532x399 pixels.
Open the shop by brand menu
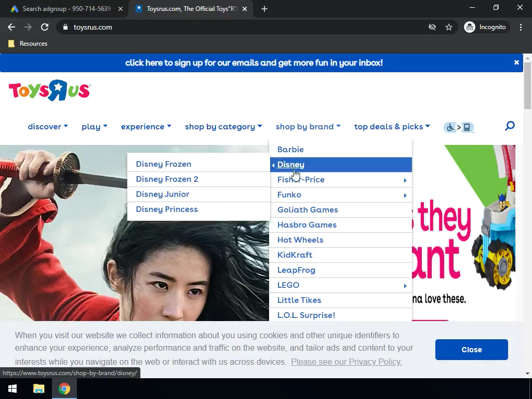tap(308, 127)
